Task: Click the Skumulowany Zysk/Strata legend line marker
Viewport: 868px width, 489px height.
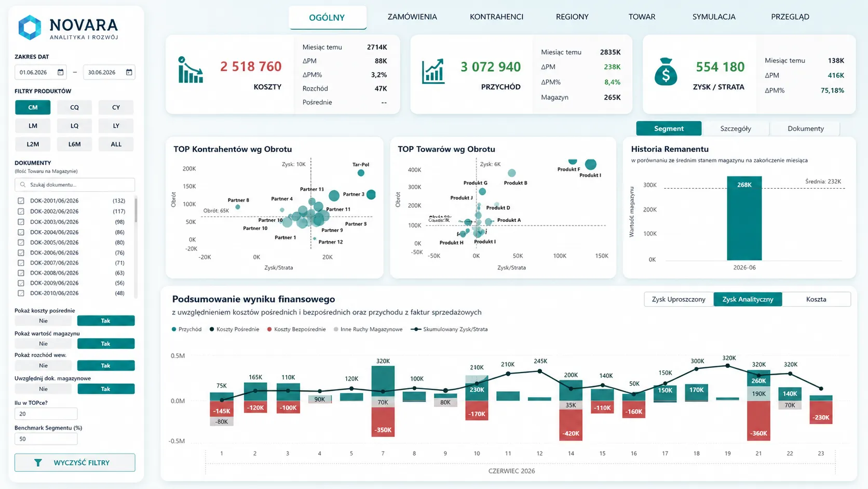Action: click(415, 329)
